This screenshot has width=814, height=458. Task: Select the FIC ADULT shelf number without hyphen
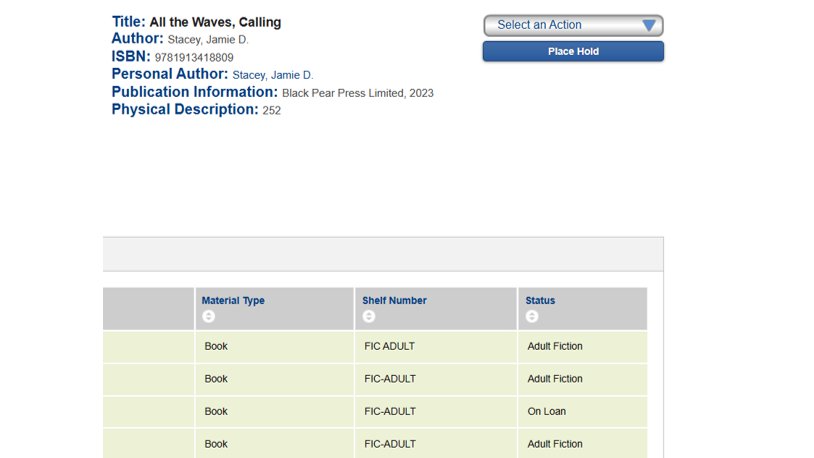coord(389,346)
